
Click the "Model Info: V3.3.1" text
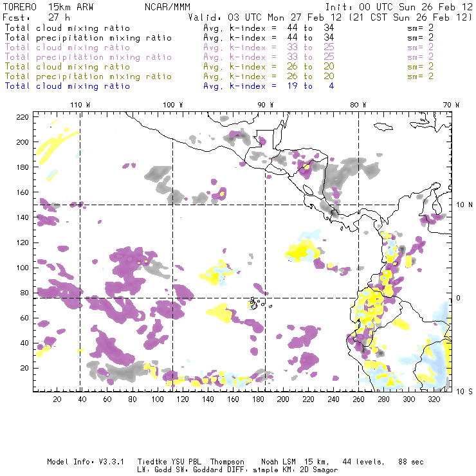pyautogui.click(x=86, y=462)
